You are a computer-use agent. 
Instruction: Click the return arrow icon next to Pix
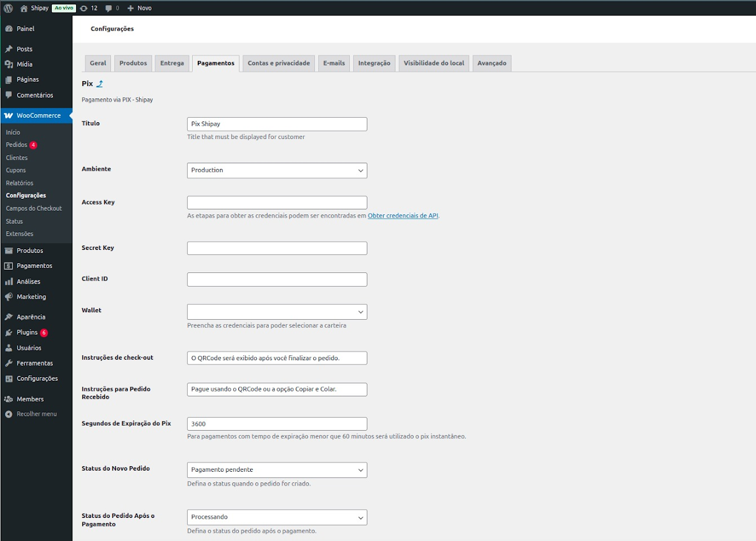pos(100,84)
